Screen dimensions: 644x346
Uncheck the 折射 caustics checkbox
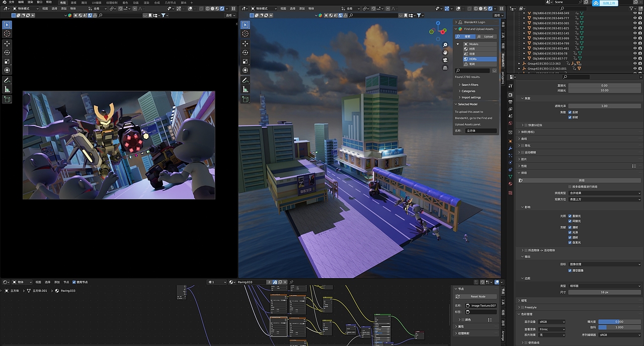click(570, 117)
